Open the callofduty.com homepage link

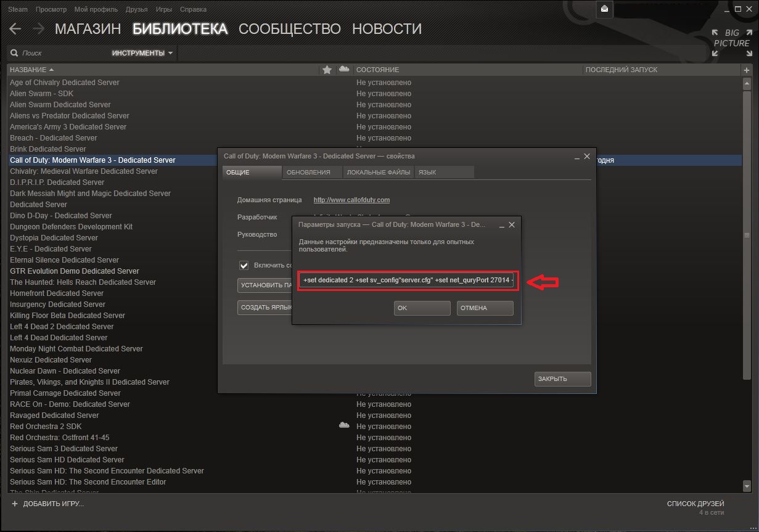pyautogui.click(x=351, y=200)
